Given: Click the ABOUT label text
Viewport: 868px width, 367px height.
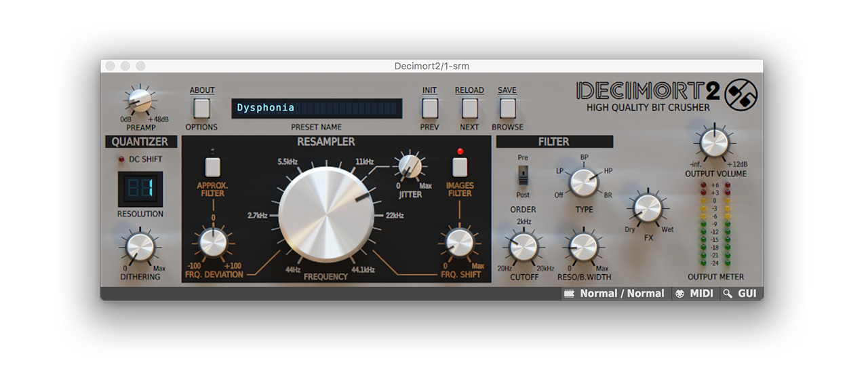Looking at the screenshot, I should tap(202, 90).
